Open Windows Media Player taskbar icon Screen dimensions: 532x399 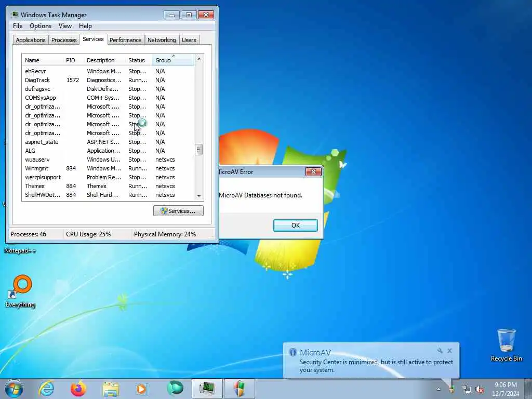pos(142,389)
